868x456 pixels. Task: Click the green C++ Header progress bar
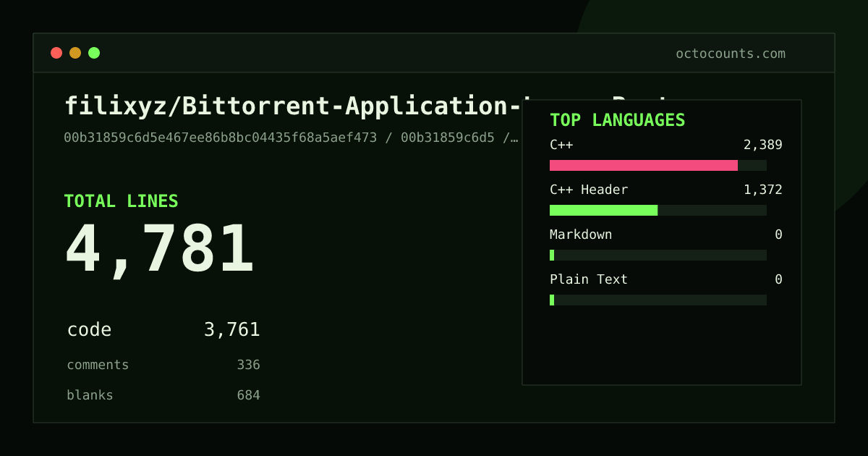[x=603, y=210]
